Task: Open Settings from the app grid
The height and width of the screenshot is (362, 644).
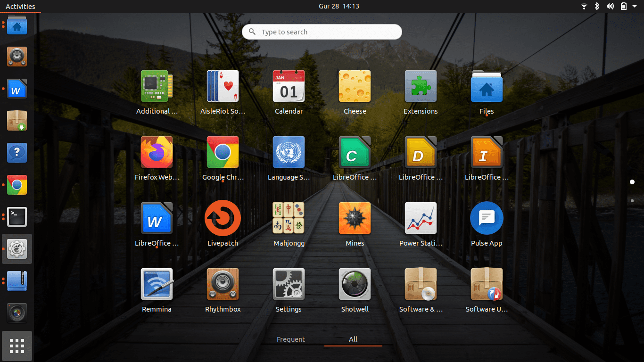Action: pyautogui.click(x=289, y=290)
